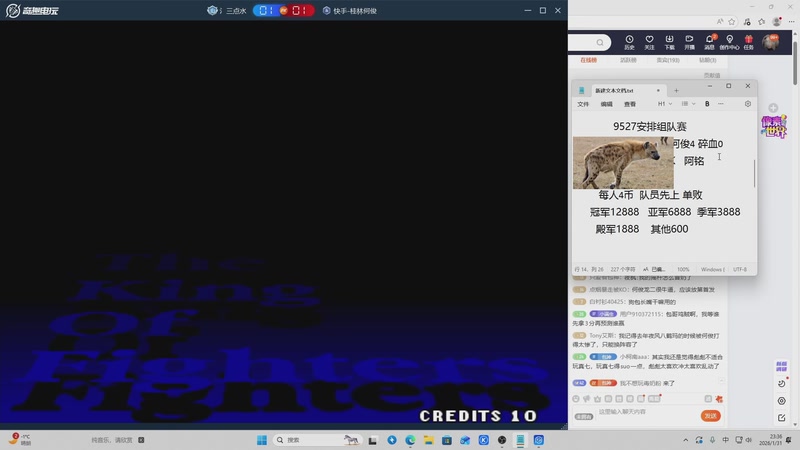Click the 100% zoom level in Notepad status bar
Viewport: 800px width, 450px height.
pyautogui.click(x=683, y=269)
